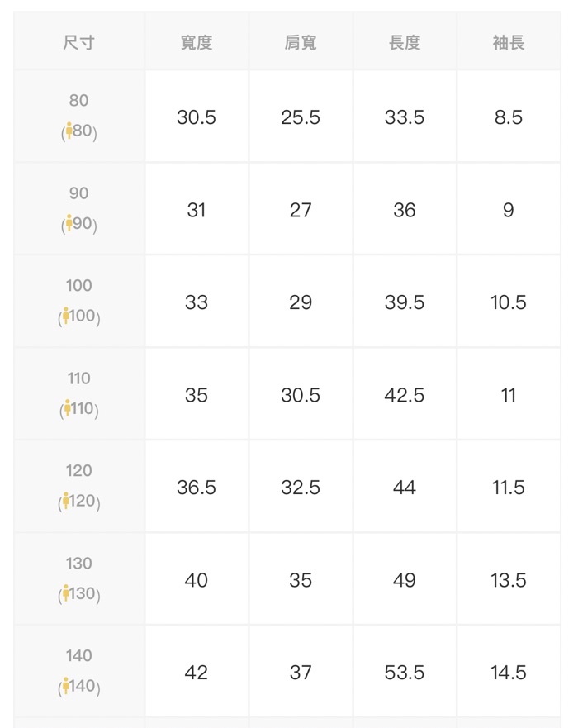
Task: Click the length value 36 for size 90
Action: (x=405, y=210)
